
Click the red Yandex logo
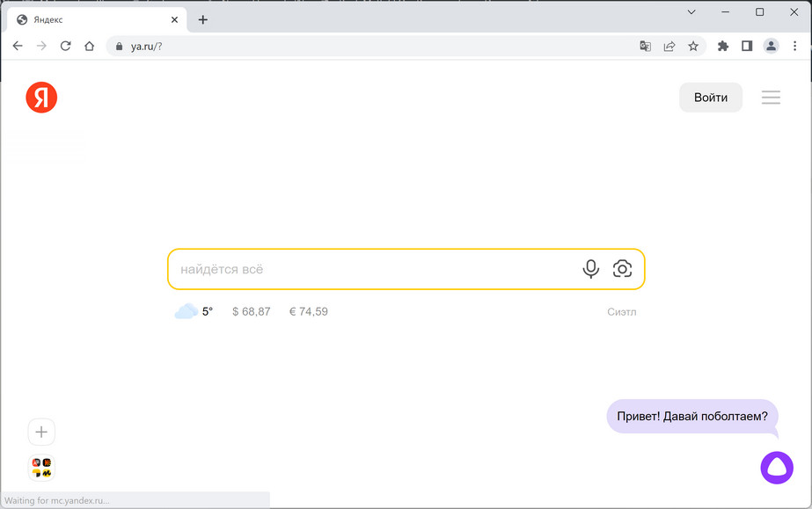coord(41,97)
